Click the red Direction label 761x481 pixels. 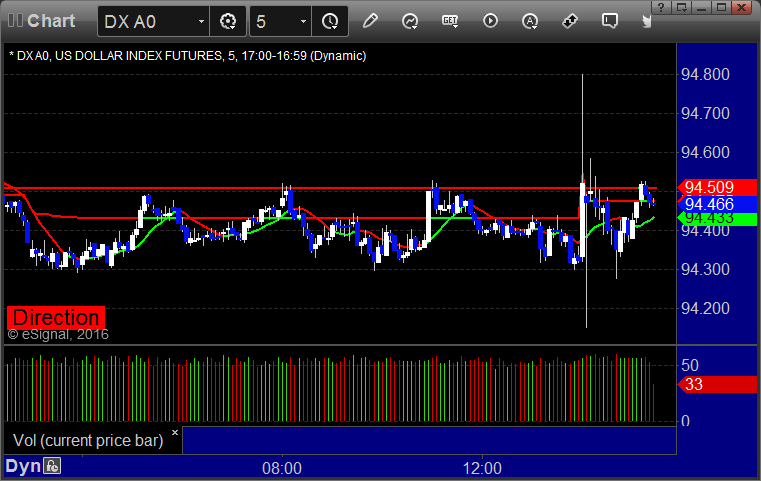tap(55, 318)
